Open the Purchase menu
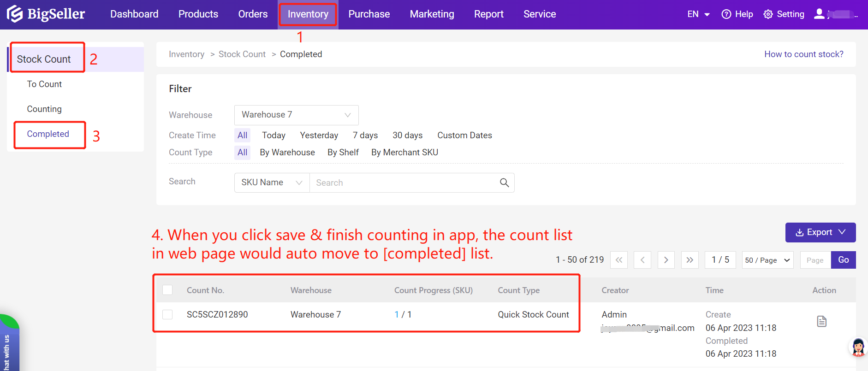 pyautogui.click(x=369, y=14)
